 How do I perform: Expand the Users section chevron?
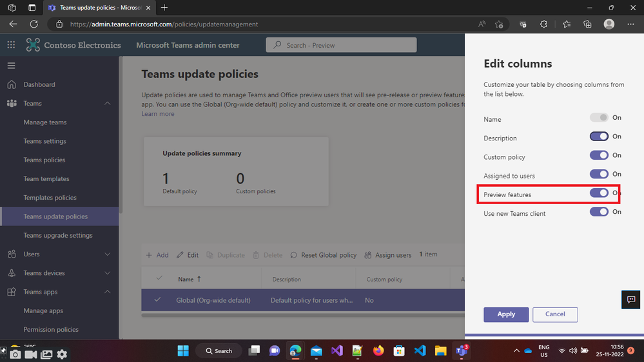click(107, 254)
